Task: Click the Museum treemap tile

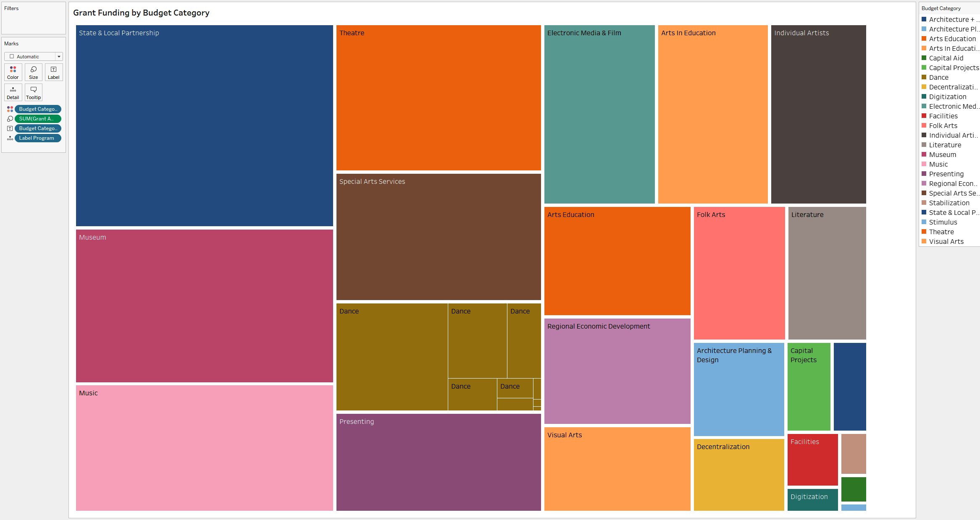Action: tap(205, 306)
